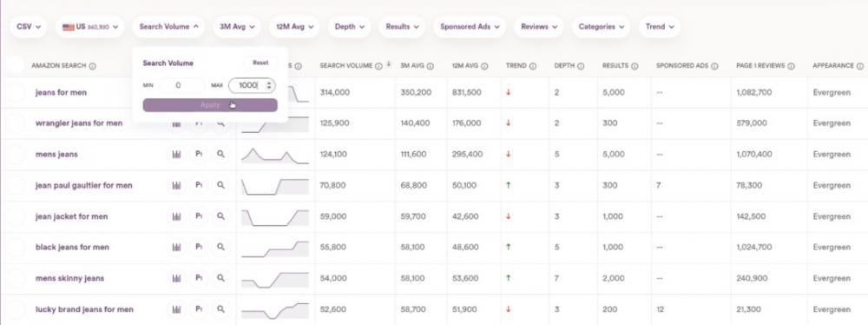Screen dimensions: 868x325
Task: Click info icon beside Sponsored Ads column header
Action: [x=714, y=66]
